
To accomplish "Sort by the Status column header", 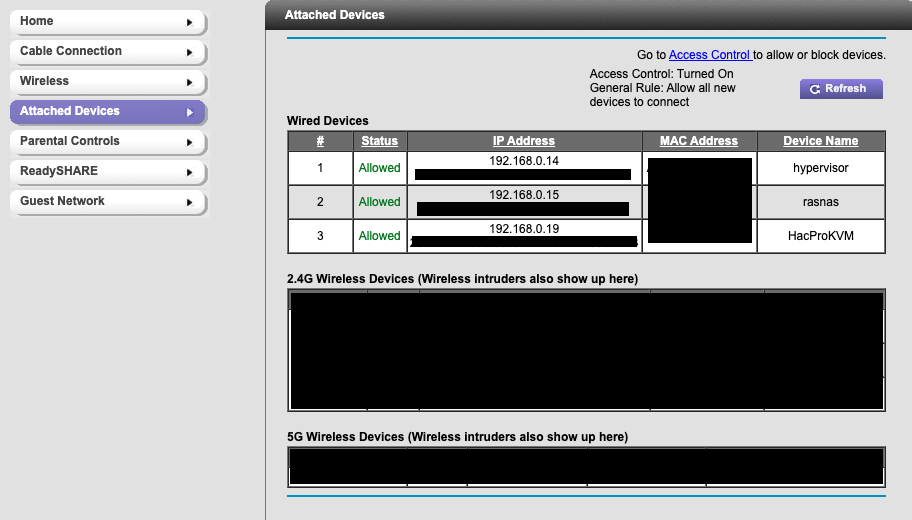I will [379, 141].
